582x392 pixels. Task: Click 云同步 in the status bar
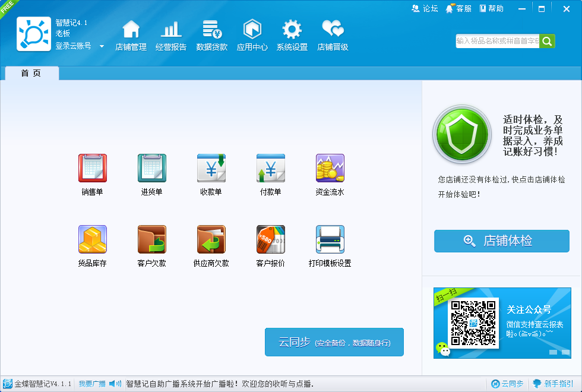[507, 384]
